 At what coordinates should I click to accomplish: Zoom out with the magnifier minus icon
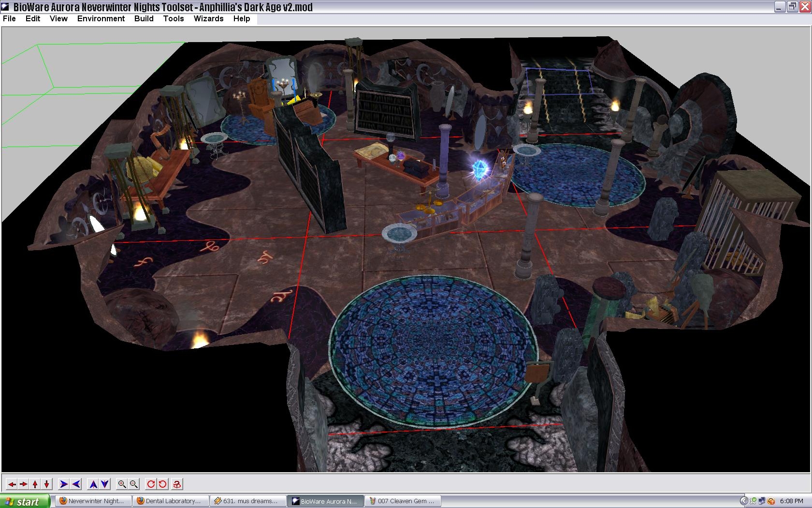pyautogui.click(x=134, y=484)
